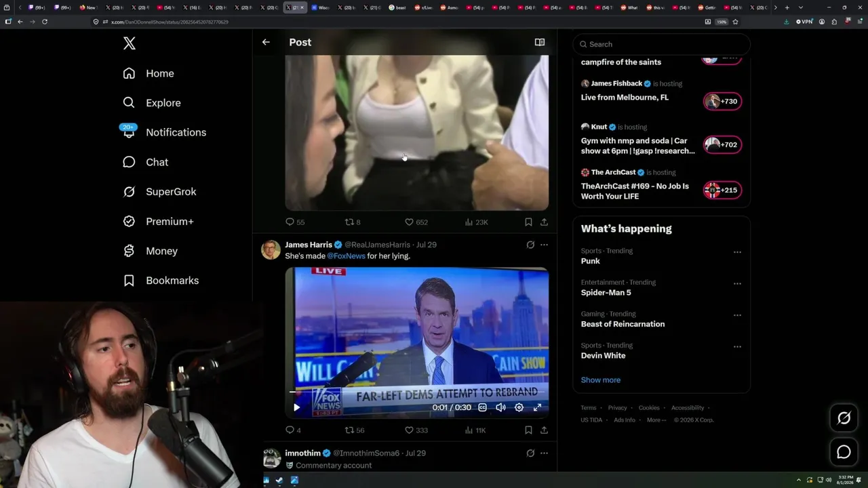Go back using the Post header arrow
Screen dimensions: 868x488
266,42
